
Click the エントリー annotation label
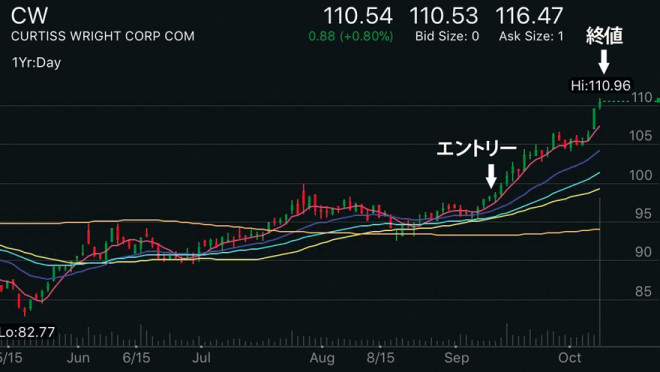click(x=476, y=148)
